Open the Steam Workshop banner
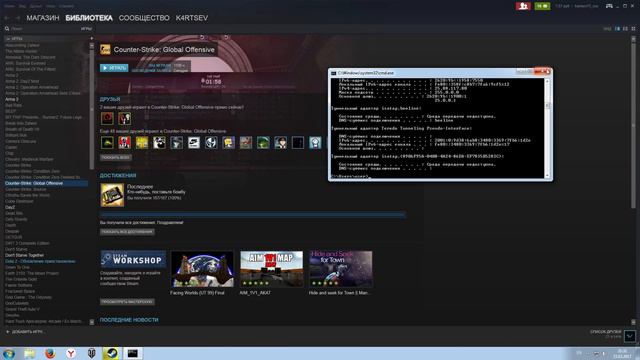The height and width of the screenshot is (360, 640). pos(133,259)
